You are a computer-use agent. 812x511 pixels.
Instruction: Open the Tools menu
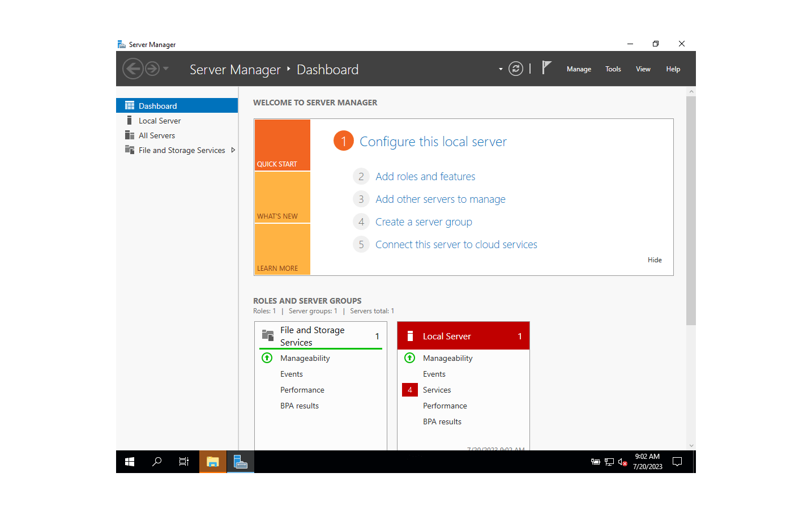(x=613, y=69)
